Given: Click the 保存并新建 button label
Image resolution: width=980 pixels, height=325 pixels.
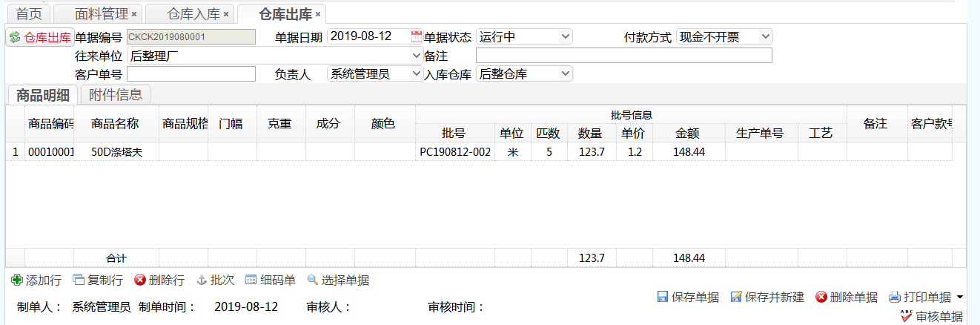Looking at the screenshot, I should click(x=775, y=298).
